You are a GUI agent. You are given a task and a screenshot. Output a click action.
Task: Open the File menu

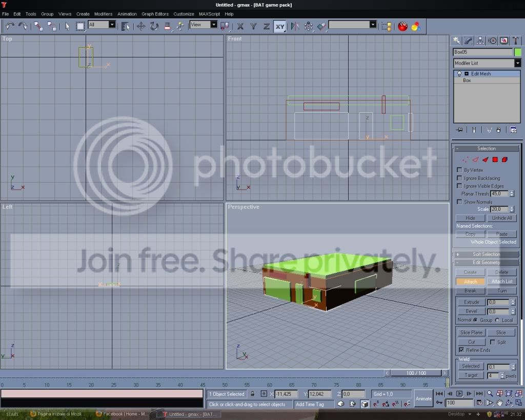pyautogui.click(x=5, y=14)
